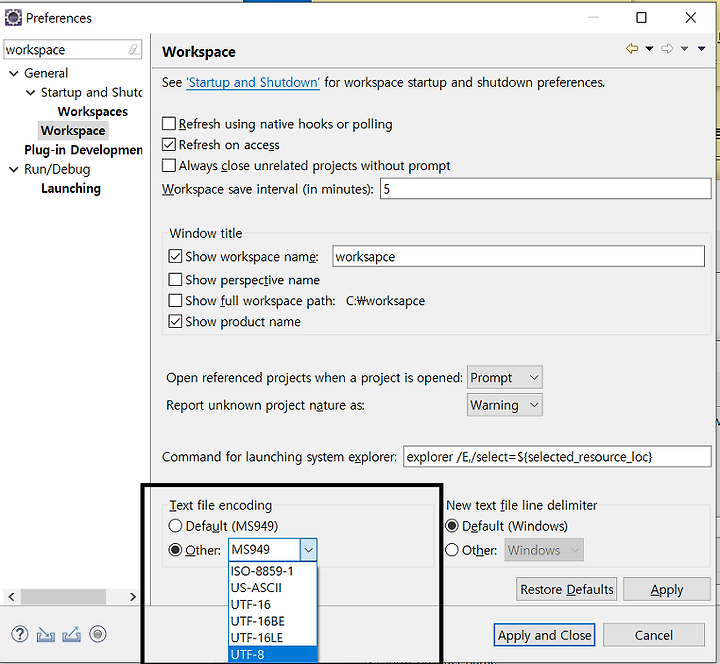Click Restore Defaults button

click(566, 589)
